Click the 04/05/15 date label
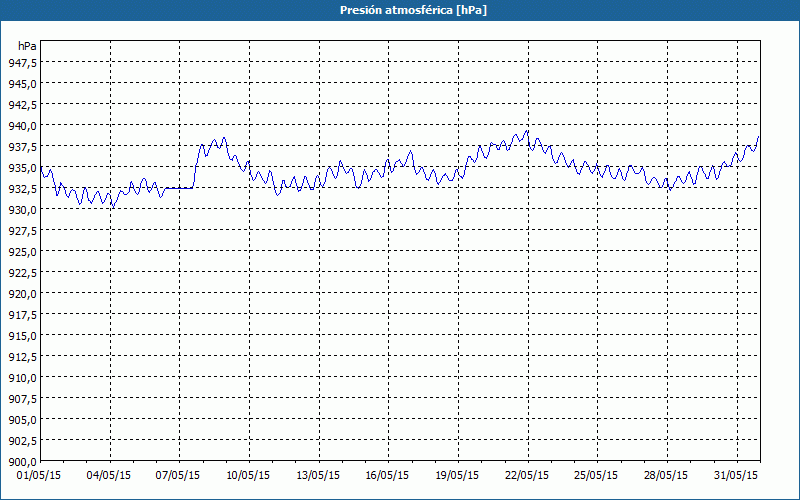 click(x=109, y=475)
